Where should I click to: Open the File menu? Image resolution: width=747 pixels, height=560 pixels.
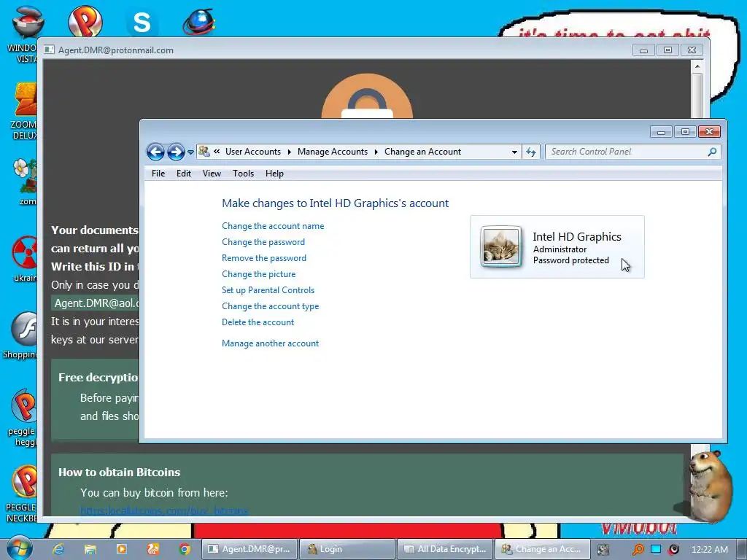pos(158,174)
